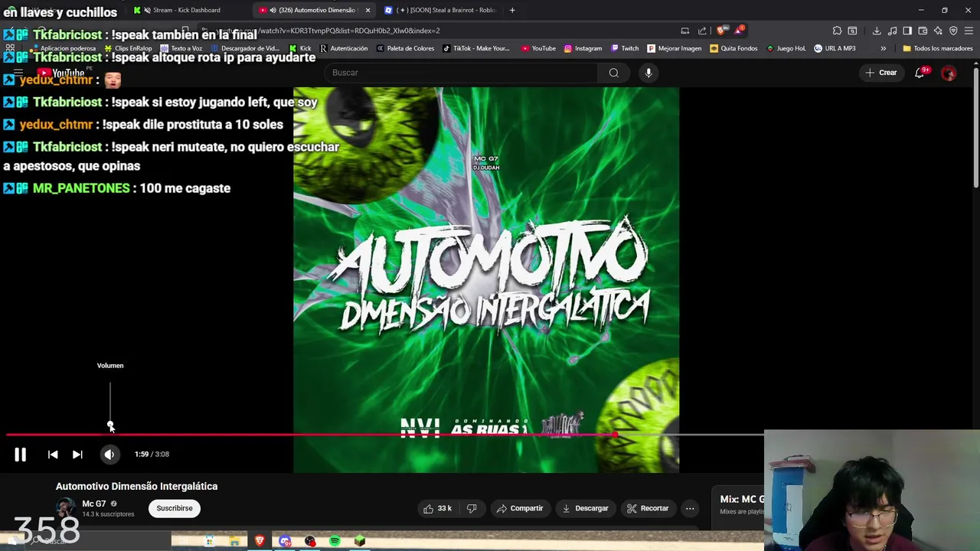Skip to the next video
The width and height of the screenshot is (980, 551).
[77, 455]
